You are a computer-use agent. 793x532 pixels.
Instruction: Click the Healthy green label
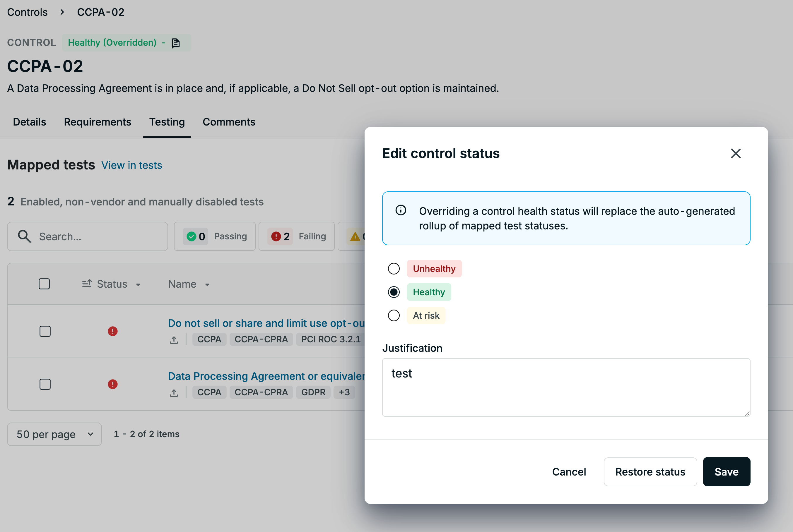click(x=429, y=292)
